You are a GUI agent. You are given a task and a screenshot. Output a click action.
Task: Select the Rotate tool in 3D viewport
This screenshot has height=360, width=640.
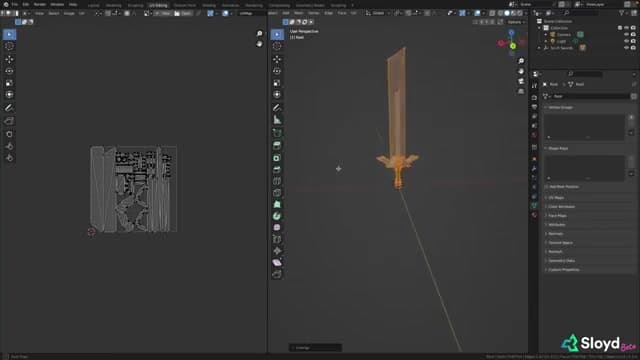click(x=277, y=71)
